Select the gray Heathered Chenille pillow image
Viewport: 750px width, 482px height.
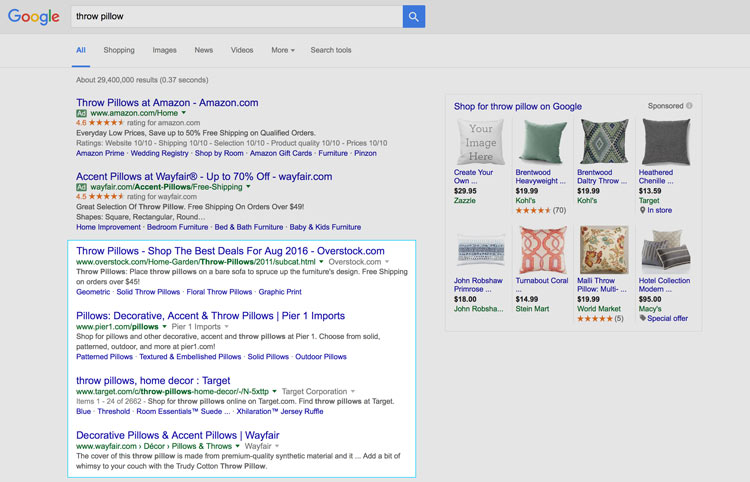pos(666,142)
